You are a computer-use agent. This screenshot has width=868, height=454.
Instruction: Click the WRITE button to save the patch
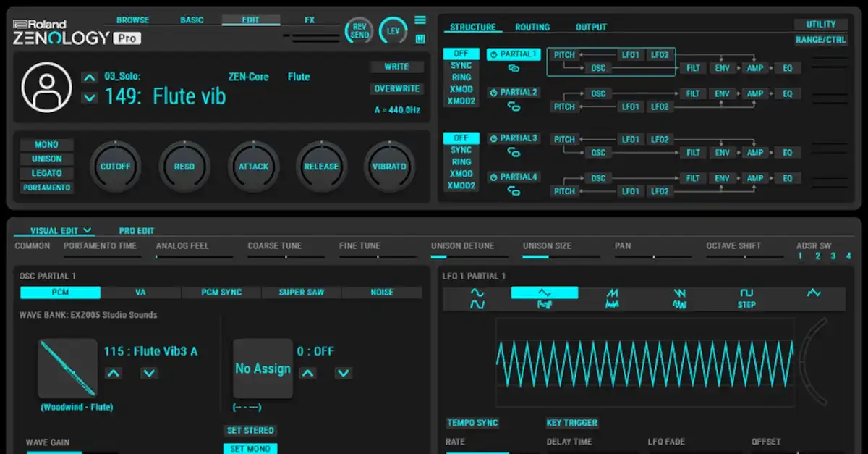[396, 67]
